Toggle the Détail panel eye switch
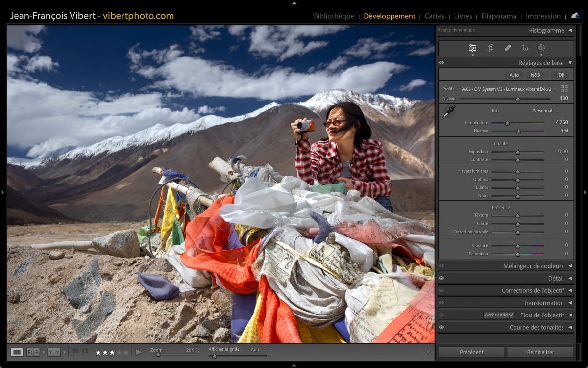Image resolution: width=588 pixels, height=368 pixels. click(x=441, y=278)
